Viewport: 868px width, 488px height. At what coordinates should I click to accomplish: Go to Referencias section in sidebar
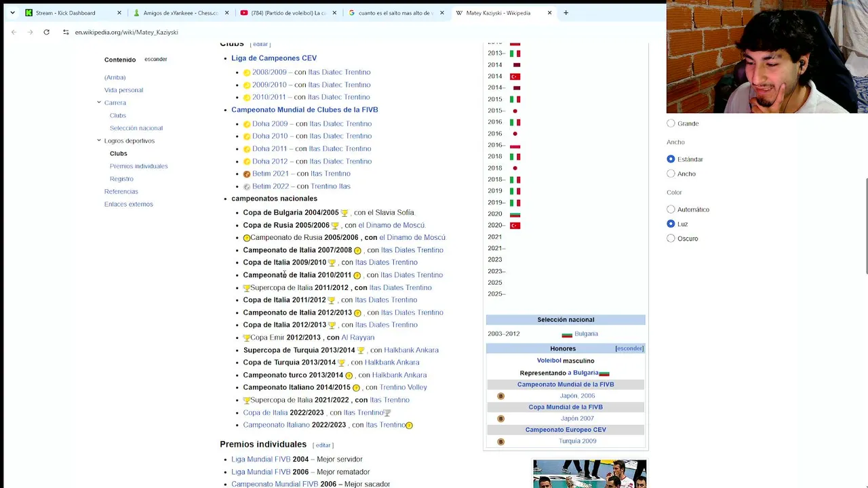[121, 192]
